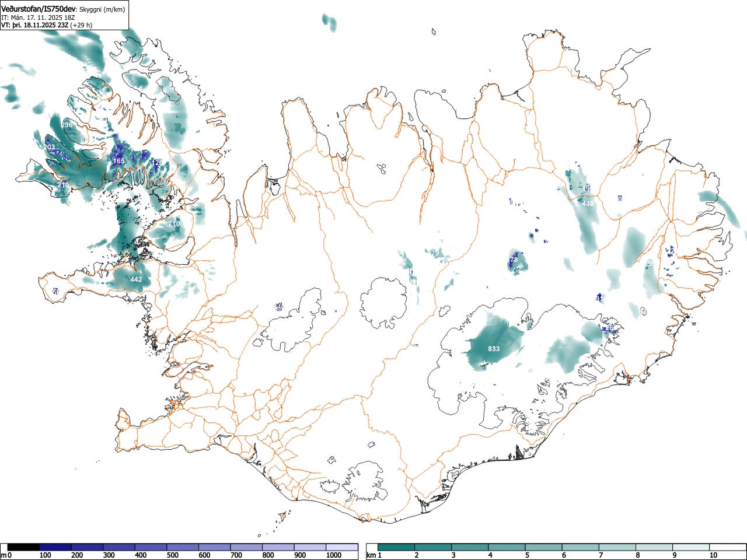Click the 448 visibility value in the northeast

tap(588, 204)
